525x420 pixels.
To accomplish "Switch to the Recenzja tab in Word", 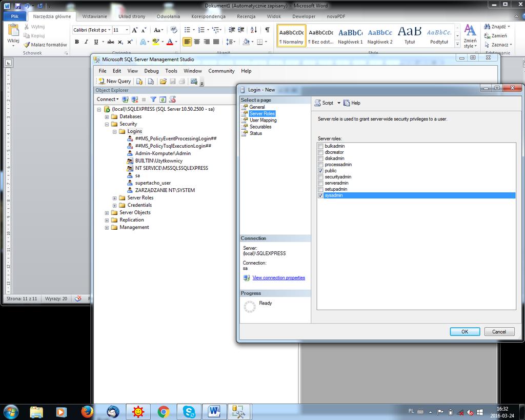I will (x=246, y=16).
